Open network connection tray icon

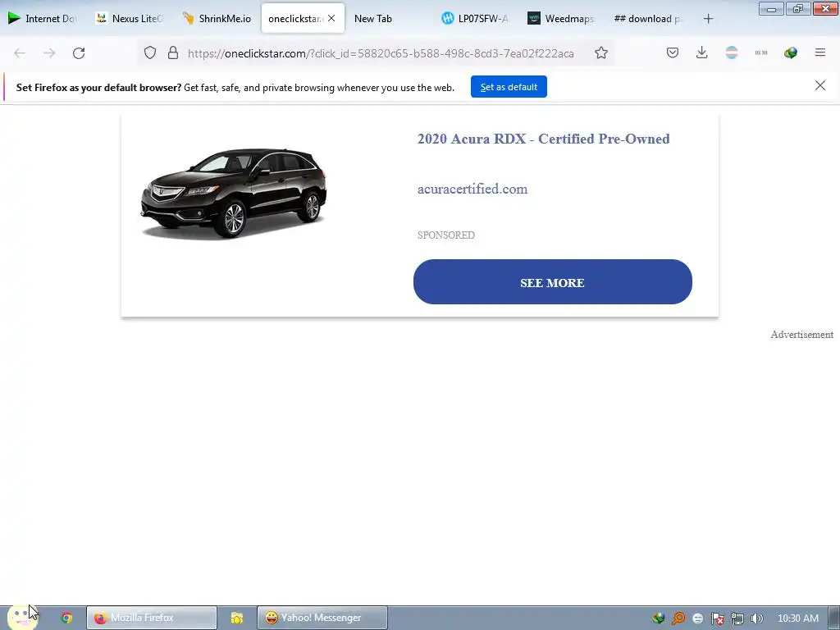[x=737, y=619]
